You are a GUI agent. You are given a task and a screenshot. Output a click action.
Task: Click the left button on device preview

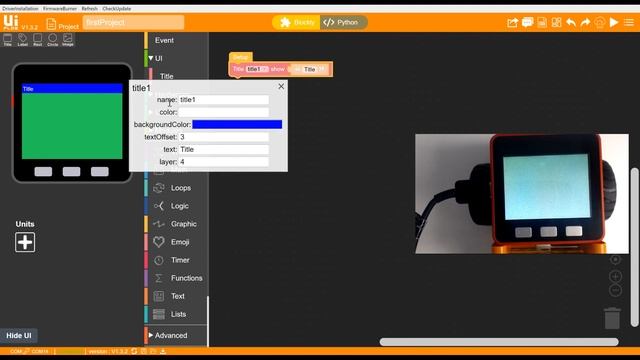pyautogui.click(x=43, y=171)
